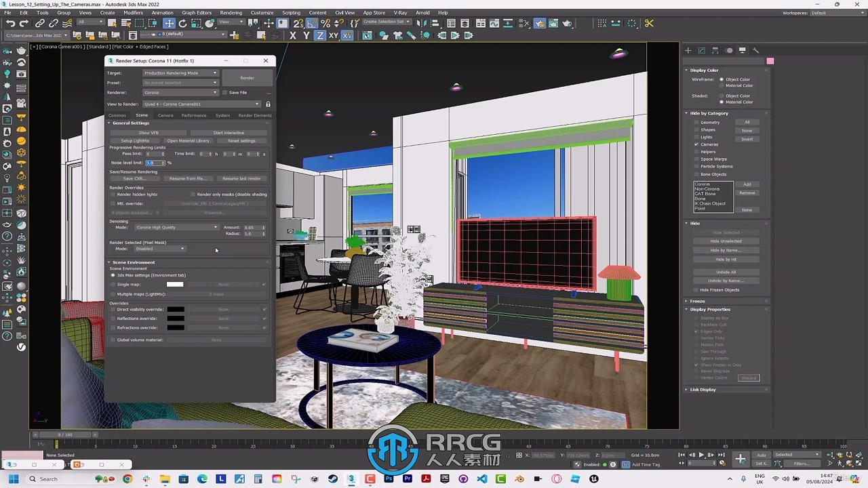Open the Renderer Corona dropdown
The image size is (868, 488).
[180, 92]
